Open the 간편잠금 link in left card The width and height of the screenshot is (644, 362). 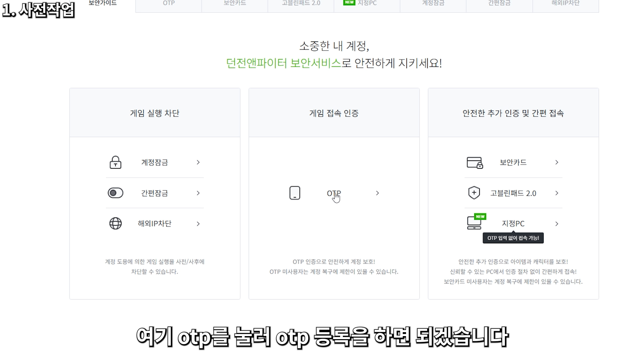pos(154,193)
